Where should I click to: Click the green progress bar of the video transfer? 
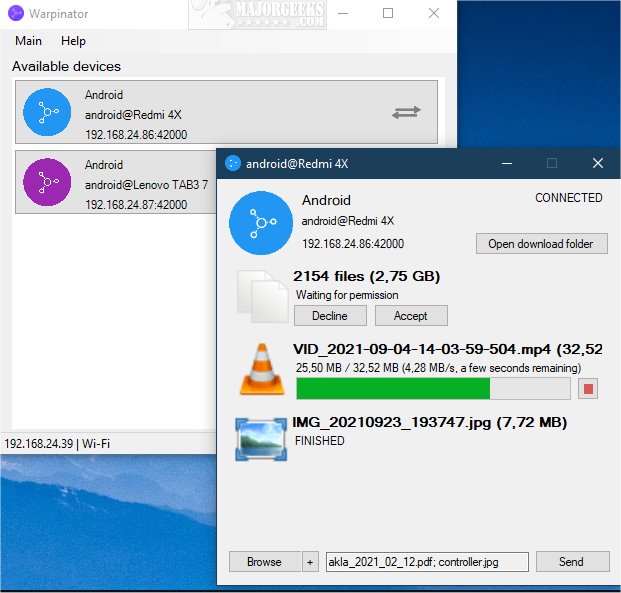[x=433, y=389]
